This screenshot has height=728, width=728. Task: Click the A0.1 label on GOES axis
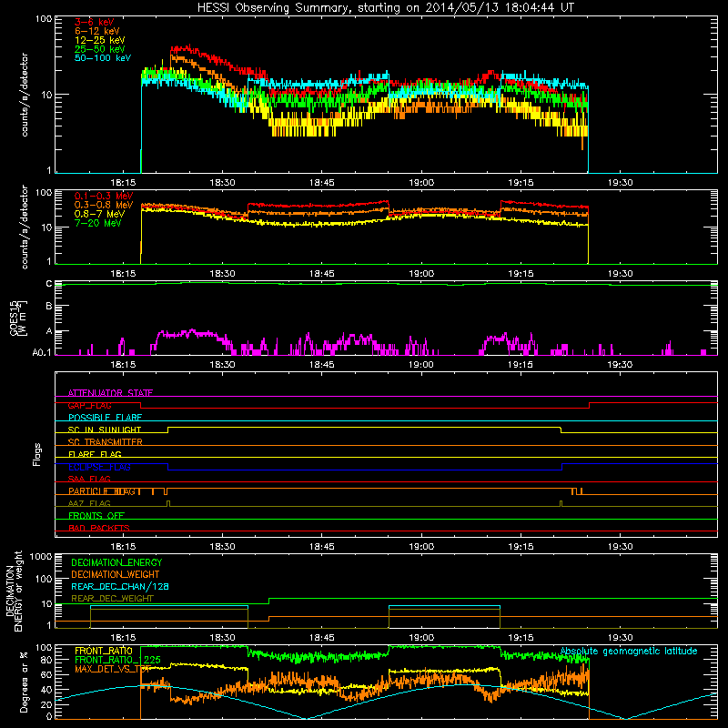[41, 352]
